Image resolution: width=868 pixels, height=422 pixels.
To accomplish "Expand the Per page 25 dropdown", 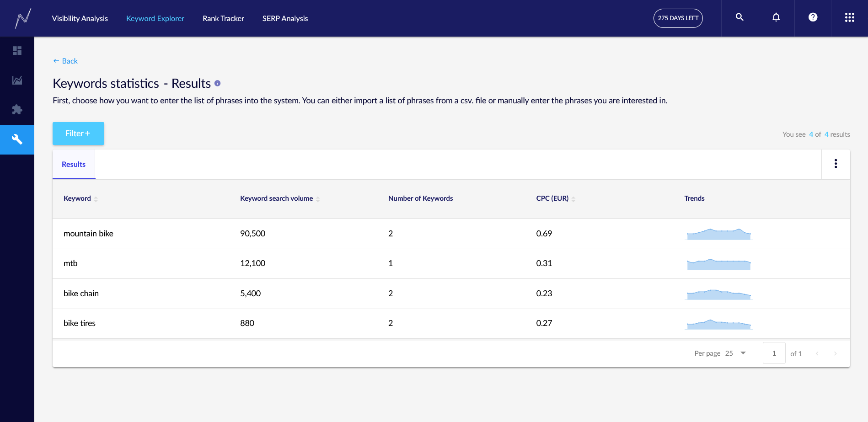I will [735, 353].
